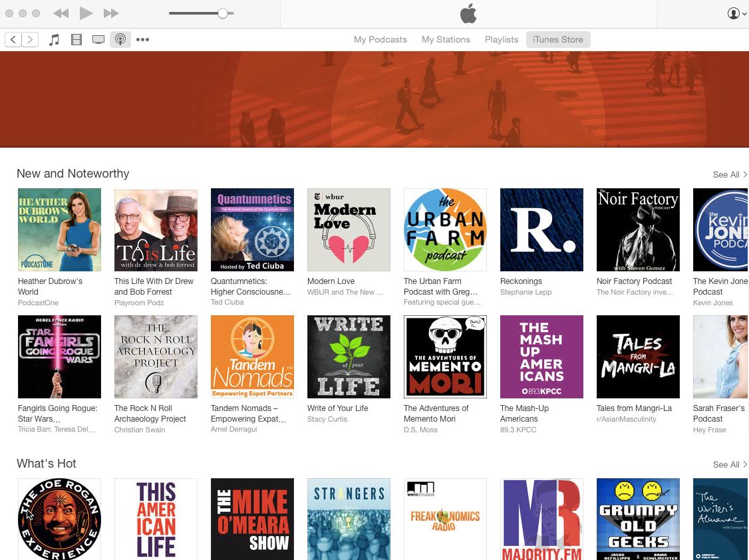This screenshot has width=749, height=560.
Task: Open the Kevin Jones Podcast artwork
Action: pyautogui.click(x=721, y=229)
